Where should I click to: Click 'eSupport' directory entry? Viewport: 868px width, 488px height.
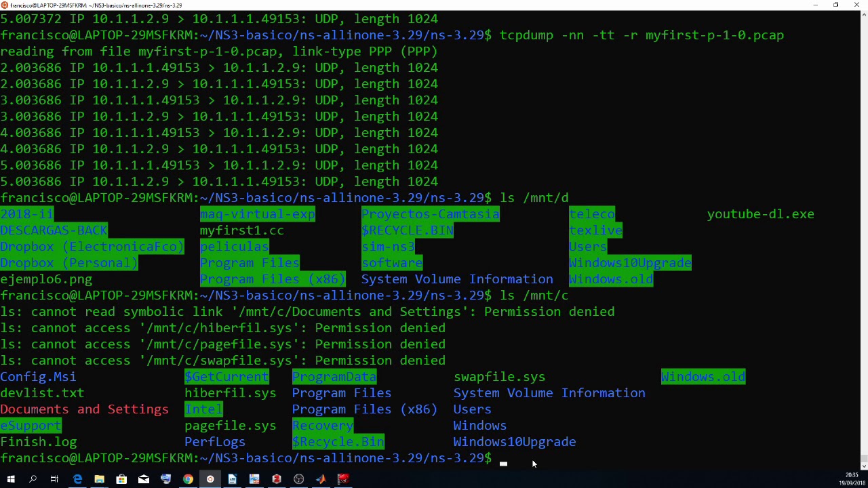(x=31, y=426)
